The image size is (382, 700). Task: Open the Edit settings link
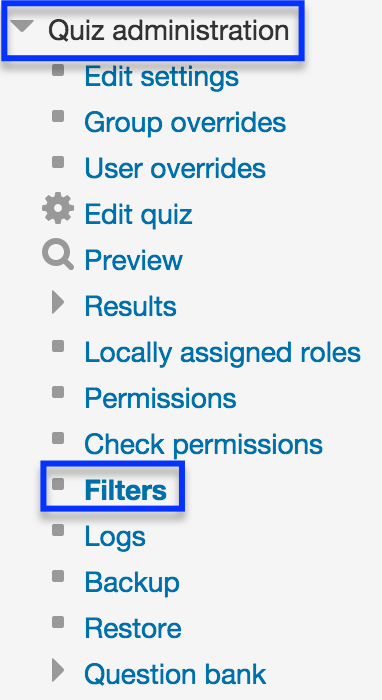[162, 77]
